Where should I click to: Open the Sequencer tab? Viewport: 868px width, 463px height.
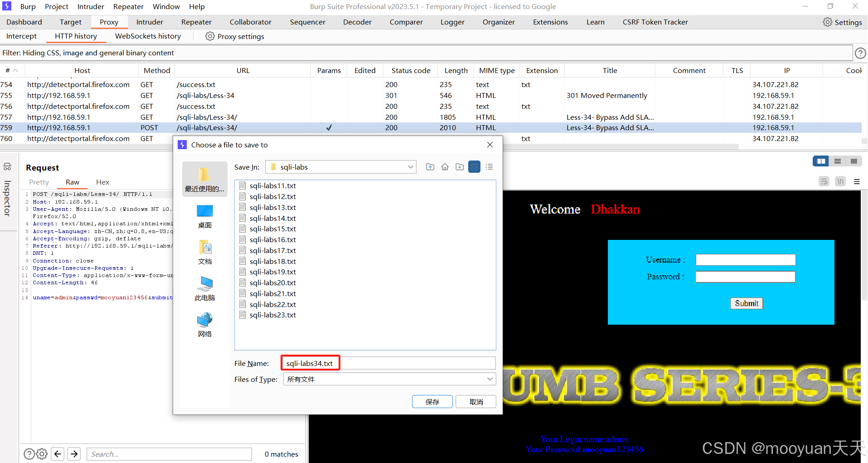click(307, 22)
